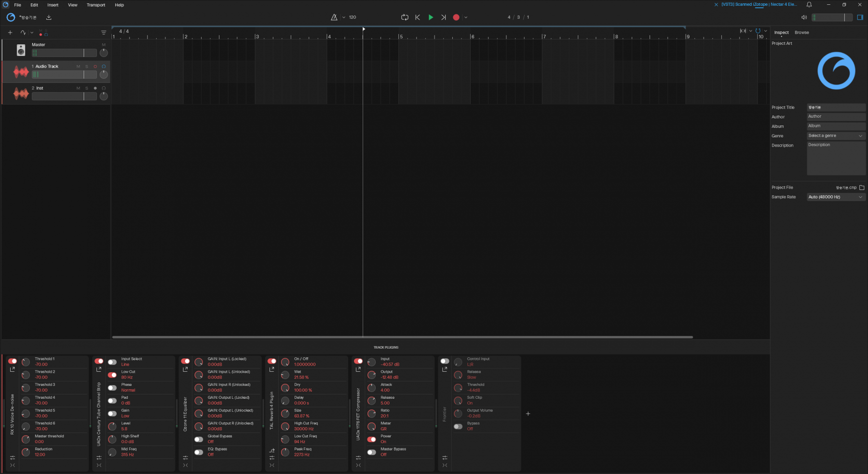The height and width of the screenshot is (474, 868).
Task: Enable the Master Bypass switch
Action: [x=371, y=452]
